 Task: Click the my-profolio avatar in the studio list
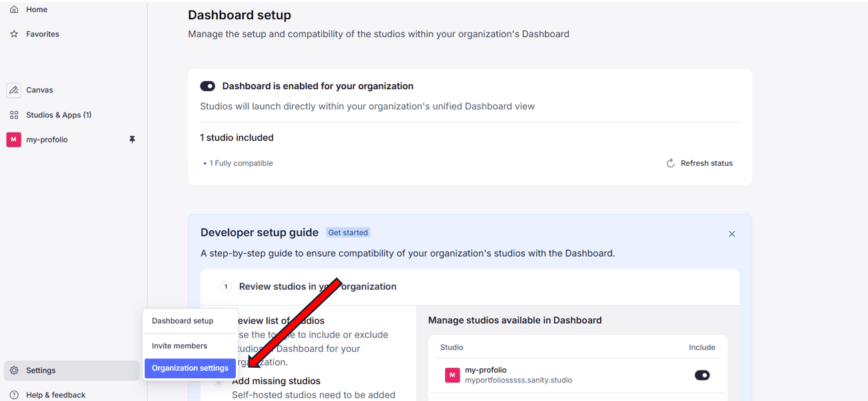point(452,375)
